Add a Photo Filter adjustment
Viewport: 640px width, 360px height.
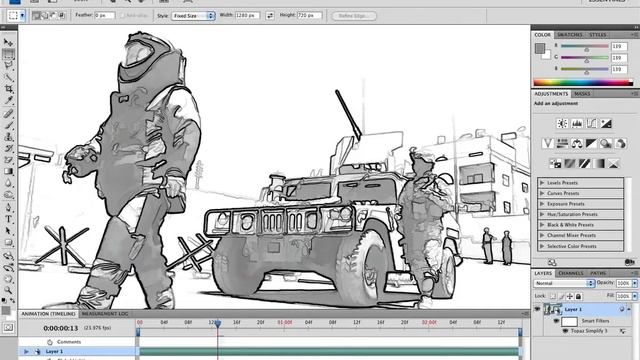coord(606,143)
